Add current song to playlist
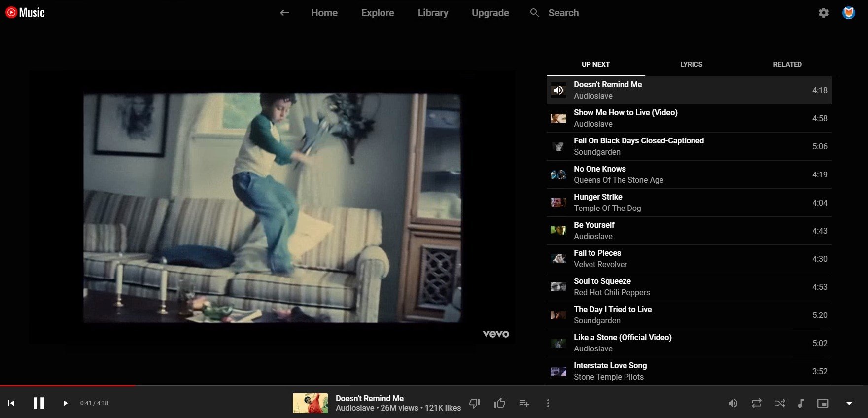 pyautogui.click(x=524, y=403)
